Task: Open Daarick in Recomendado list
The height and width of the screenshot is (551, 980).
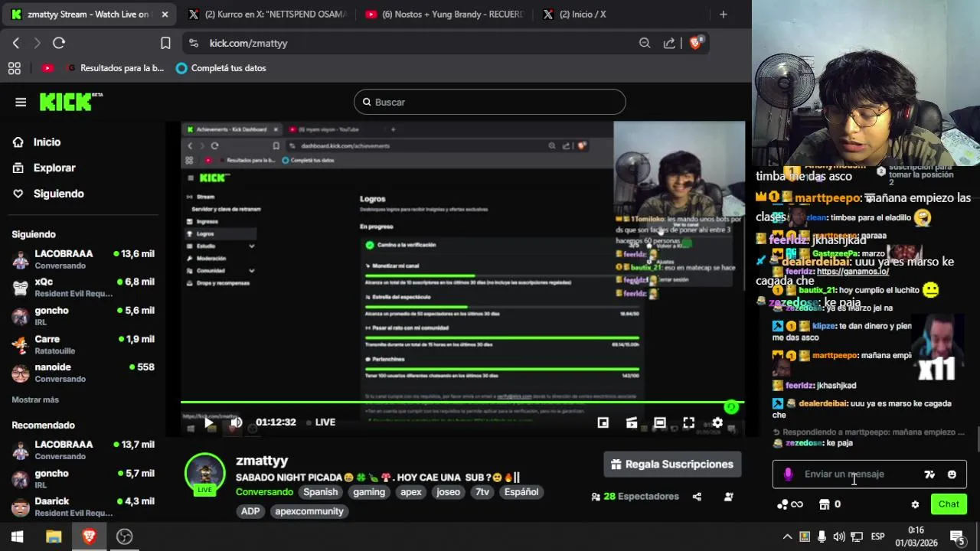Action: point(83,507)
